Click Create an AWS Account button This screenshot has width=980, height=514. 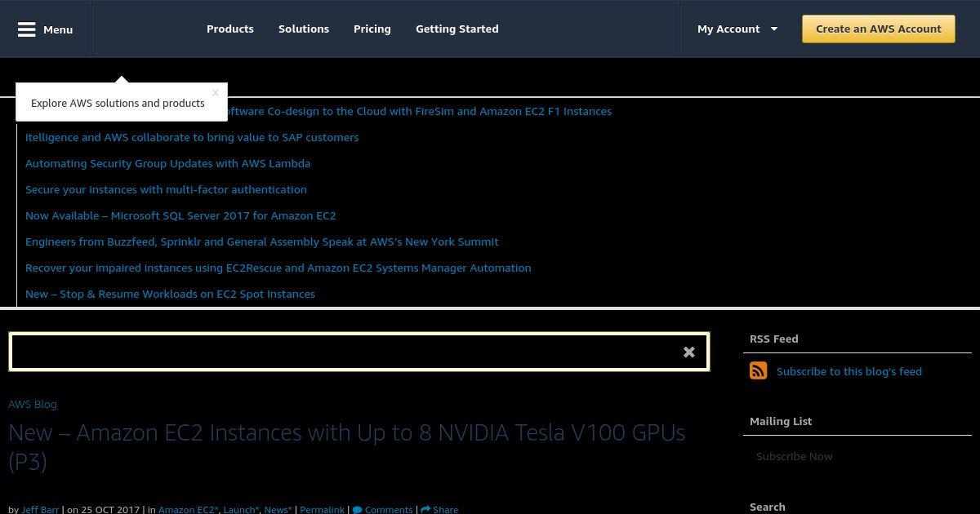[x=879, y=29]
